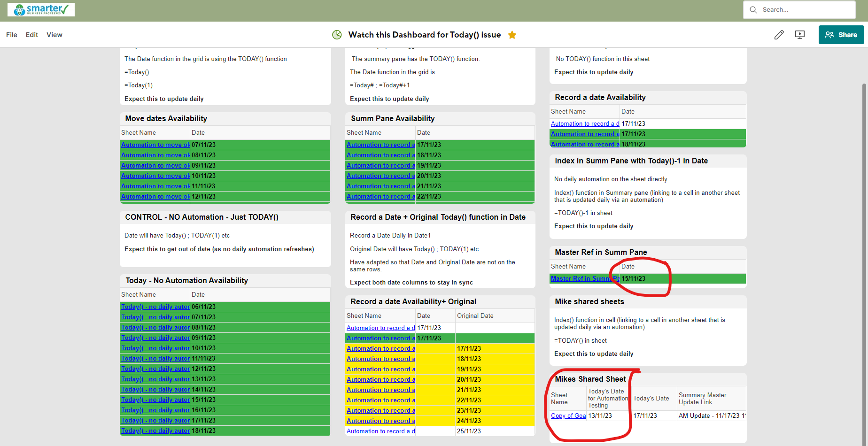
Task: Click CONTROL - NO Automation widget title
Action: [202, 217]
